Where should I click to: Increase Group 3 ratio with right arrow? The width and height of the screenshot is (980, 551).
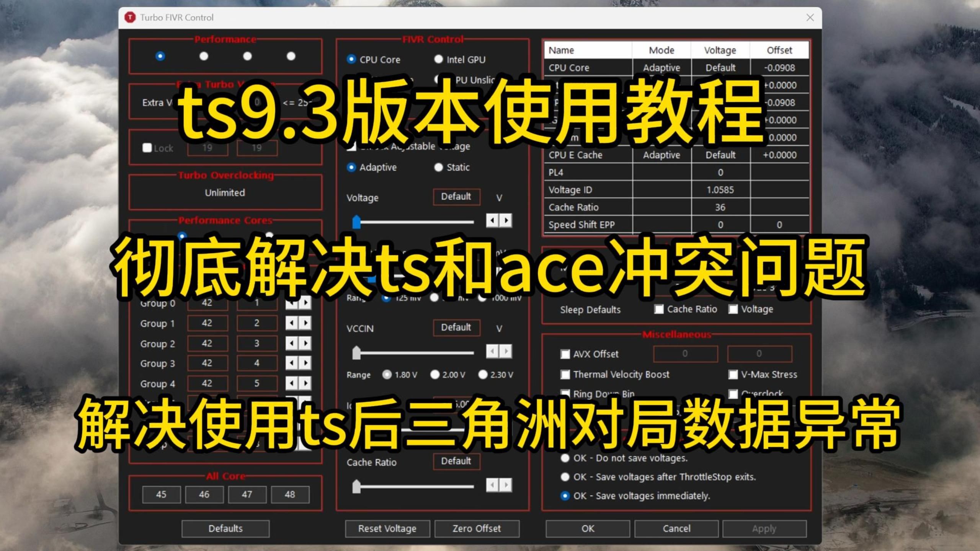305,363
